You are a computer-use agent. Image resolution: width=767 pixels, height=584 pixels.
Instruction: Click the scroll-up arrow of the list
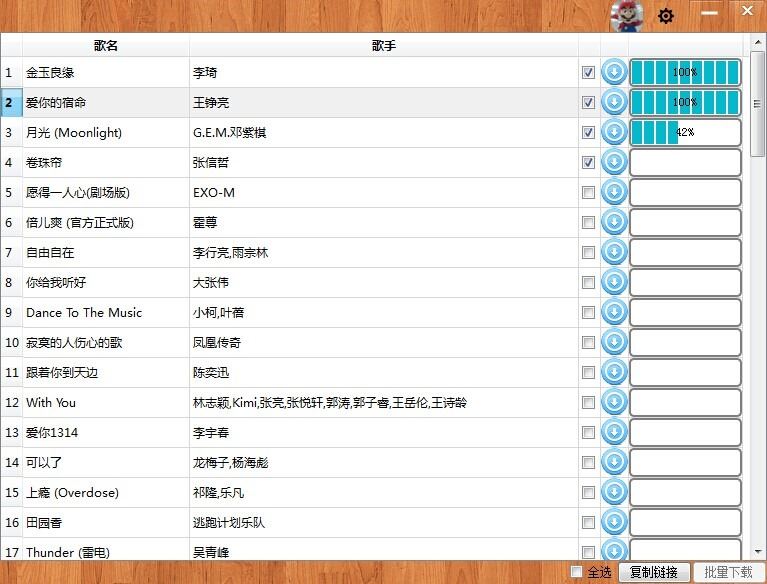pos(758,43)
